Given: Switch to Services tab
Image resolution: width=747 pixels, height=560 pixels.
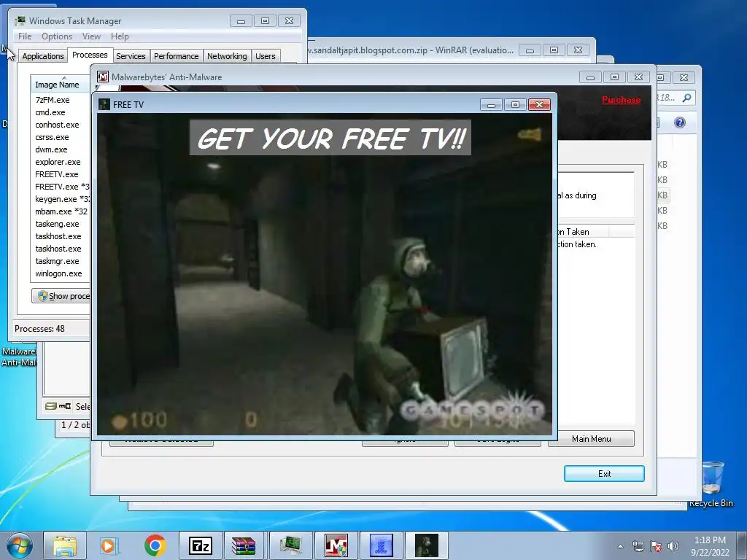Looking at the screenshot, I should pyautogui.click(x=131, y=56).
